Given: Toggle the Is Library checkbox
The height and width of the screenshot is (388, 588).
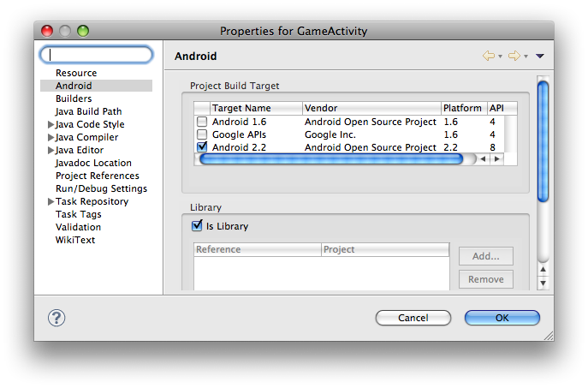Looking at the screenshot, I should coord(197,226).
